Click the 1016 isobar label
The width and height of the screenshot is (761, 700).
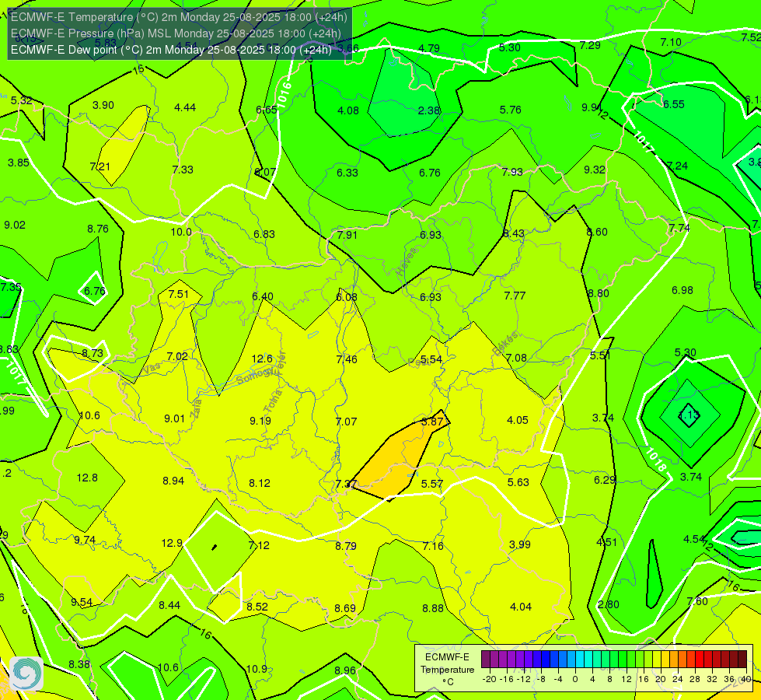[285, 94]
